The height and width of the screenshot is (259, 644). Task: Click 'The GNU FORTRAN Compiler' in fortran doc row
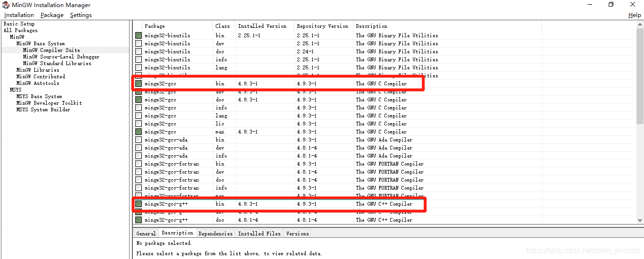[390, 180]
